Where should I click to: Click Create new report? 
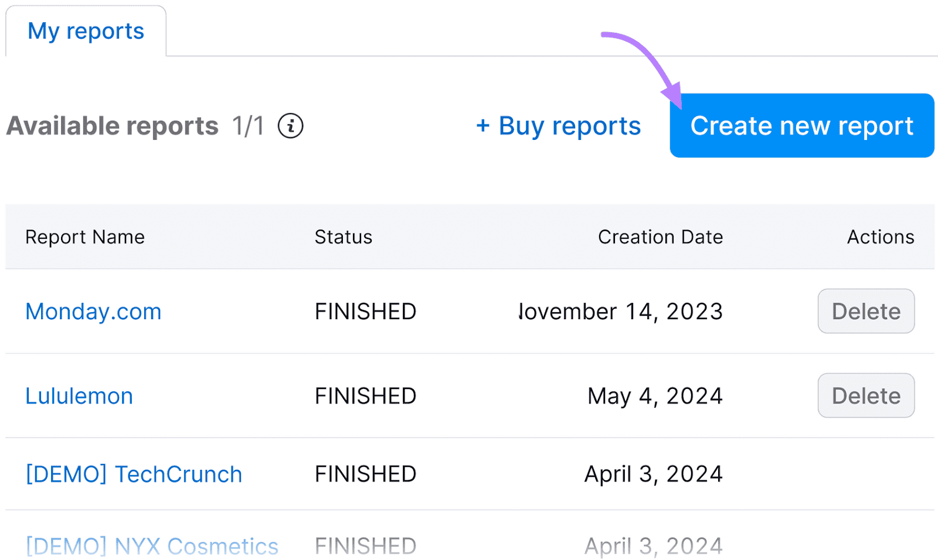pyautogui.click(x=802, y=125)
